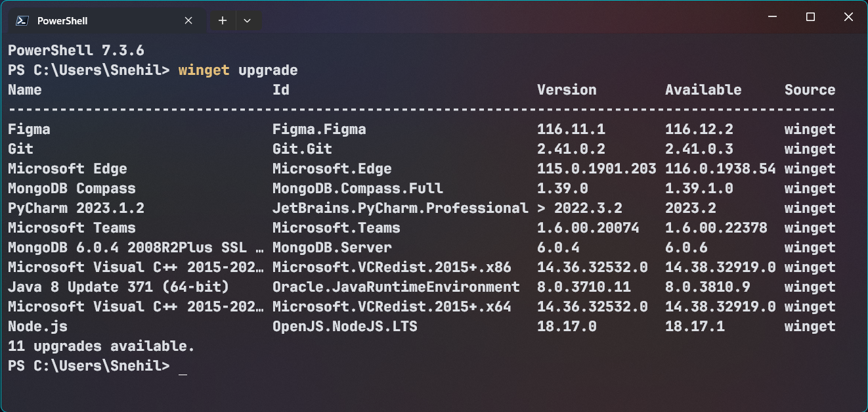868x412 pixels.
Task: Click the yellow winget command text
Action: click(x=204, y=70)
